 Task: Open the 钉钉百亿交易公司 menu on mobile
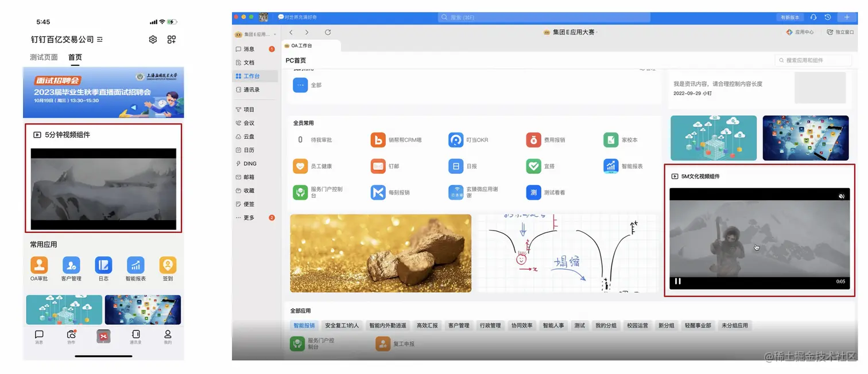(x=67, y=40)
